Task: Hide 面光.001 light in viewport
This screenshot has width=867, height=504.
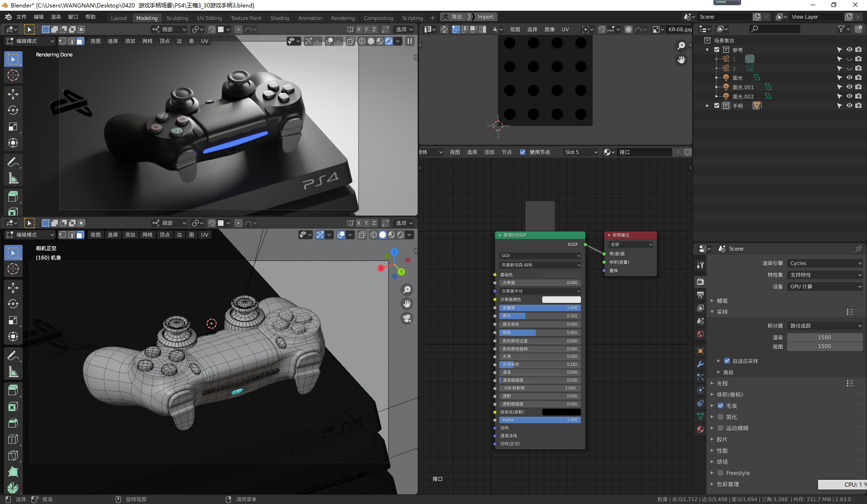Action: 849,87
